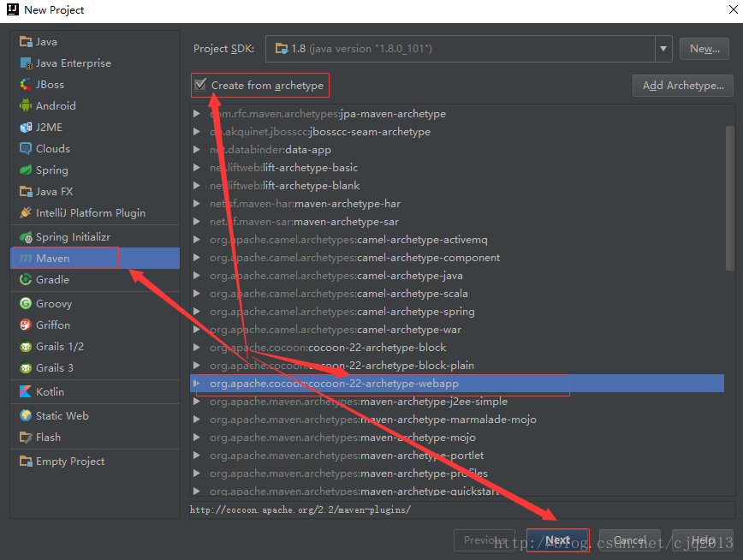Choose the Clouds icon

click(x=26, y=148)
